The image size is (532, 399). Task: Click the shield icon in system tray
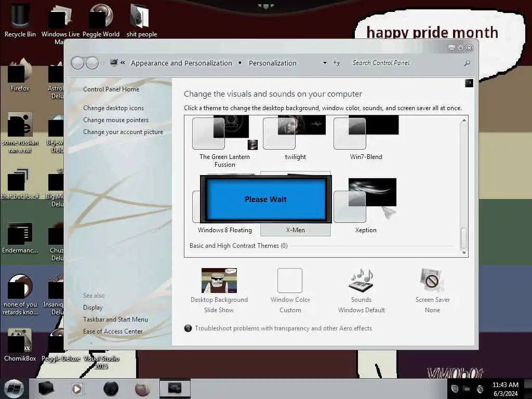click(x=455, y=389)
